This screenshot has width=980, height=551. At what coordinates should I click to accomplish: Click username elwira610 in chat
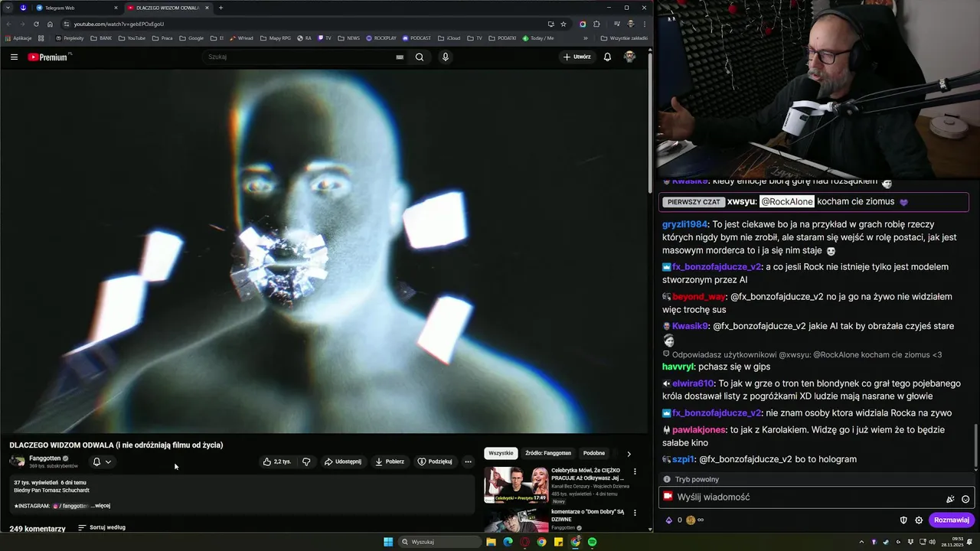pos(693,383)
